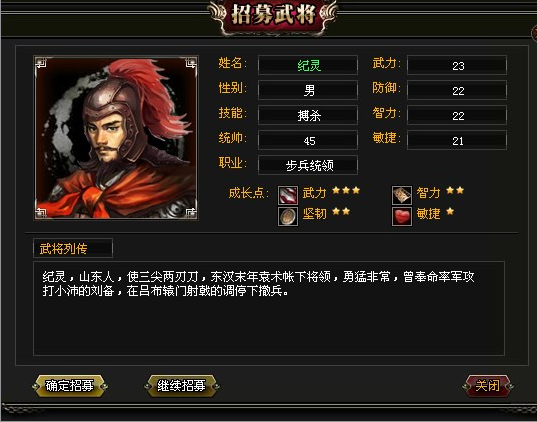537x422 pixels.
Task: Click the 坚韧 shield growth icon
Action: pos(288,216)
